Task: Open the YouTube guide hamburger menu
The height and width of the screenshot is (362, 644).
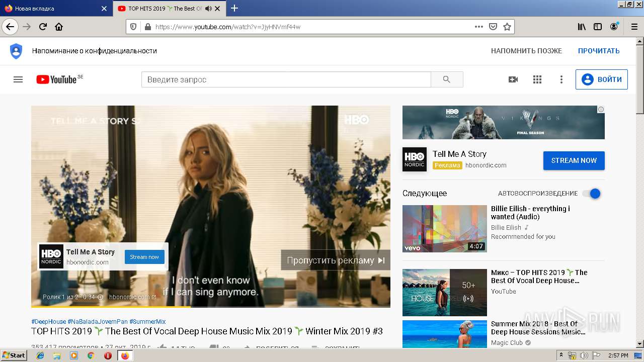Action: click(18, 79)
